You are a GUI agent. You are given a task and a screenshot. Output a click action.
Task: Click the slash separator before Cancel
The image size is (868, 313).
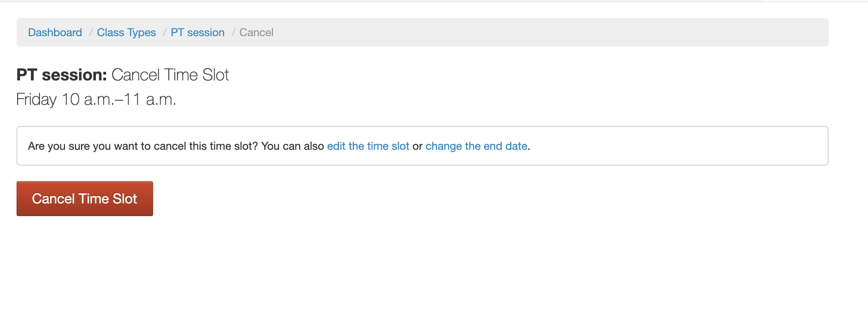coord(233,32)
